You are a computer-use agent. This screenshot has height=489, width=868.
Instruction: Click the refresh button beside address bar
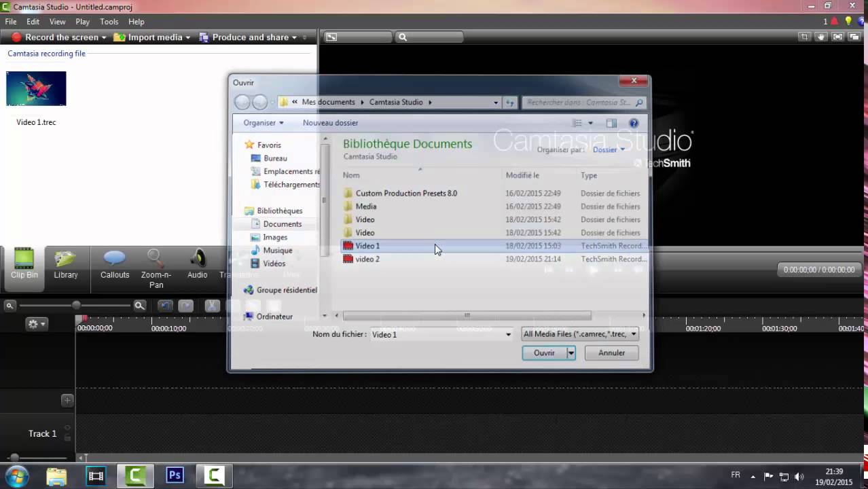pos(510,103)
